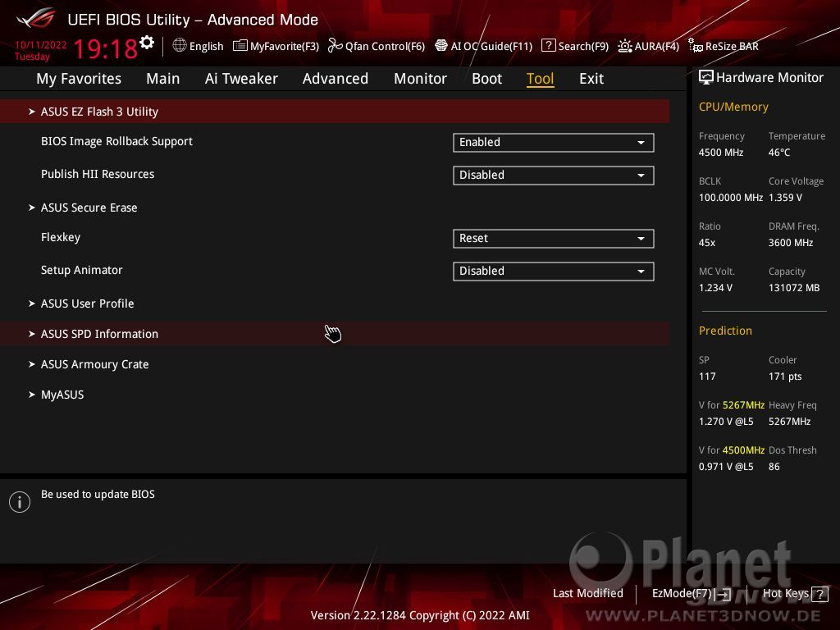The height and width of the screenshot is (630, 840).
Task: Expand ASUS User Profile submenu
Action: point(335,304)
